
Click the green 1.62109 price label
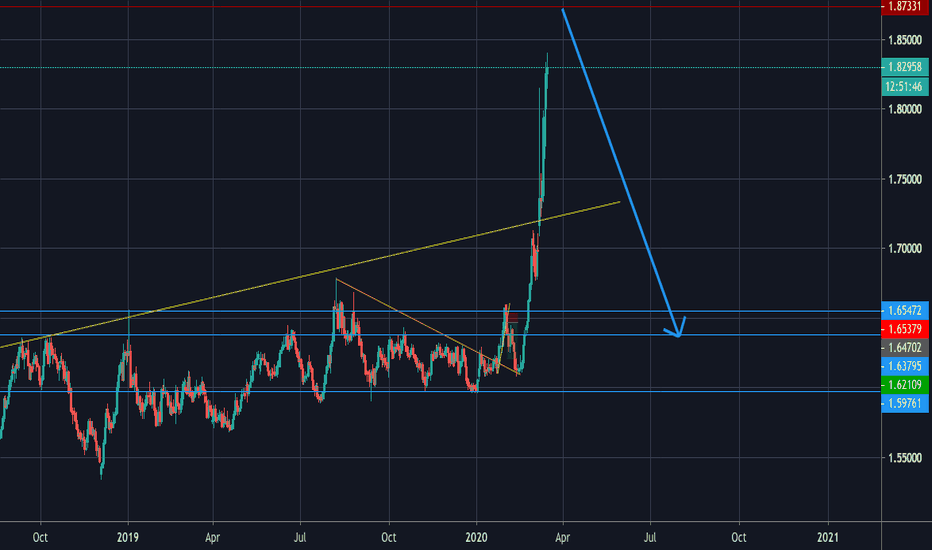[x=905, y=385]
